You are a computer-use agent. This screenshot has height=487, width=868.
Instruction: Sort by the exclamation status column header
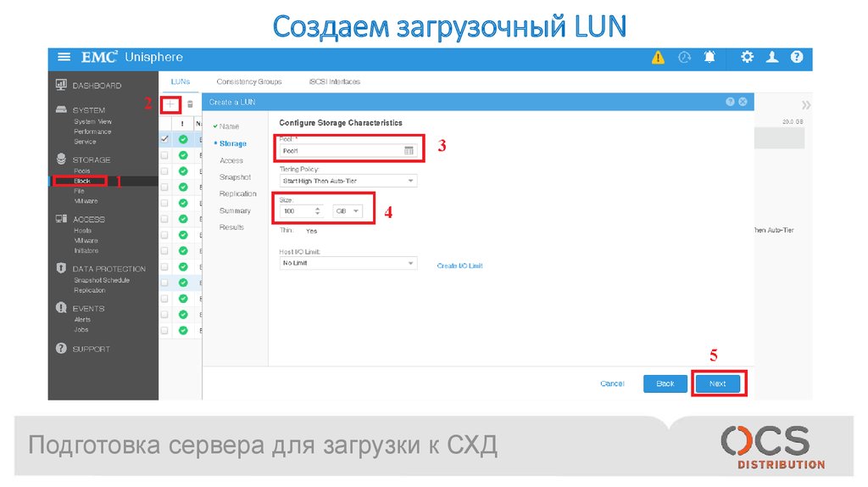pyautogui.click(x=182, y=124)
